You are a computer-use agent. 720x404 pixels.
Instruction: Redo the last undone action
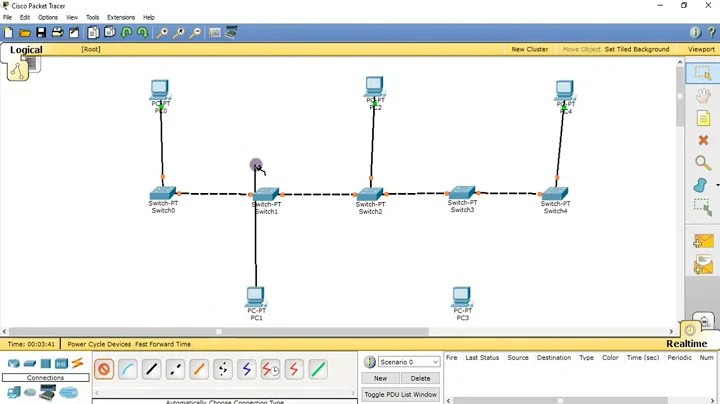pos(142,33)
